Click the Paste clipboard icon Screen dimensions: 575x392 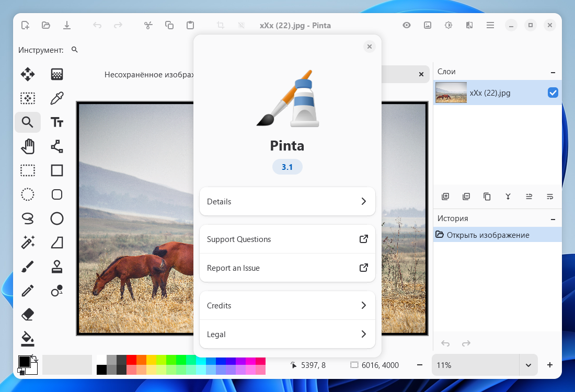[190, 25]
